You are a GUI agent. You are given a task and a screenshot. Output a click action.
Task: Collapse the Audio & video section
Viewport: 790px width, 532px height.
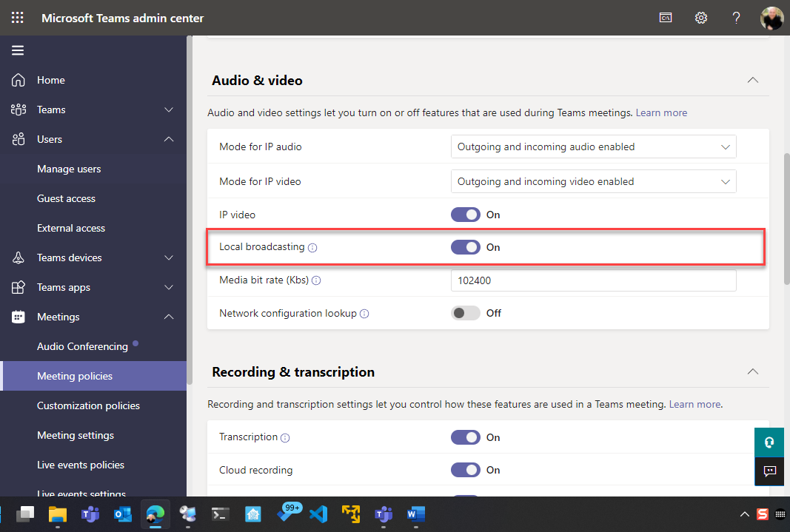point(752,80)
